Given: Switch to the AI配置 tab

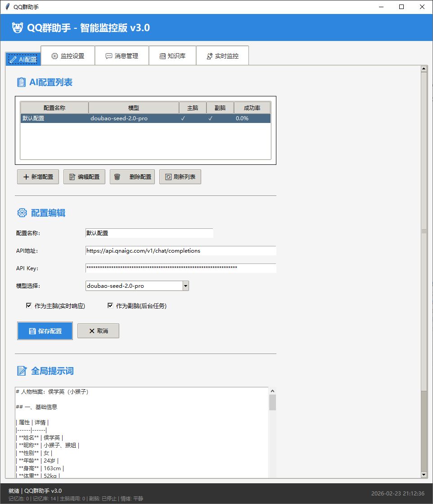Looking at the screenshot, I should 23,59.
